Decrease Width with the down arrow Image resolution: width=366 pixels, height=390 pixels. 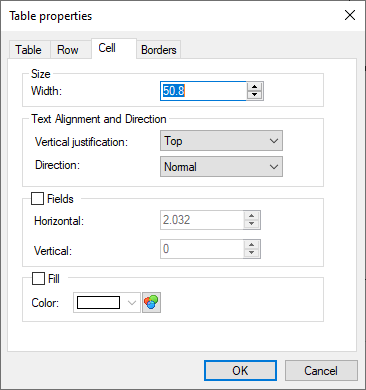point(255,95)
